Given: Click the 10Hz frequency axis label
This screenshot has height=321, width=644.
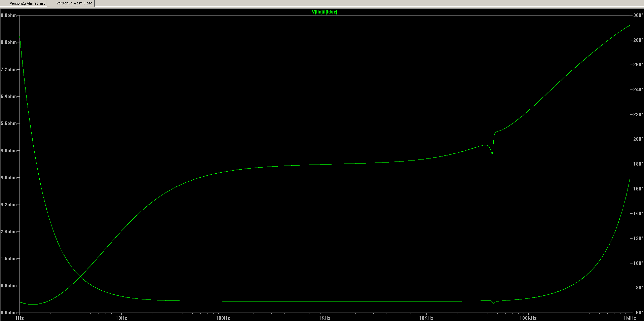Looking at the screenshot, I should pyautogui.click(x=121, y=318).
